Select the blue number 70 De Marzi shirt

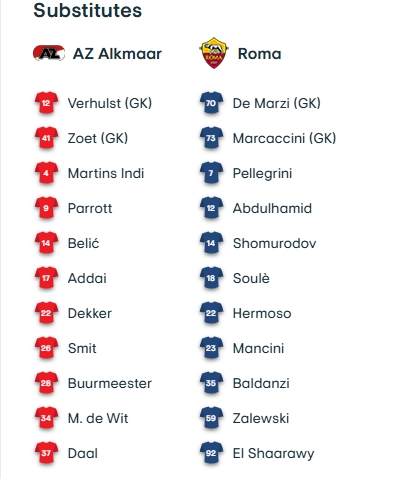[x=211, y=103]
